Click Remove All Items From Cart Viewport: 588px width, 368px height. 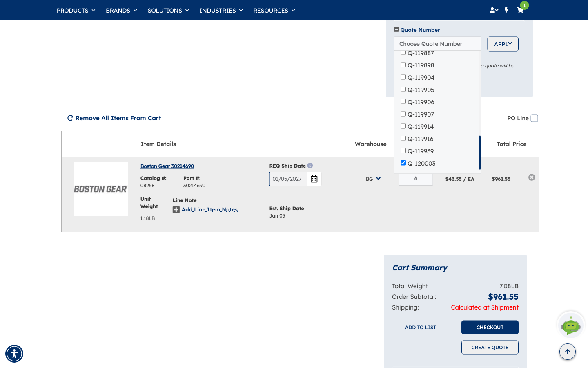pos(114,118)
